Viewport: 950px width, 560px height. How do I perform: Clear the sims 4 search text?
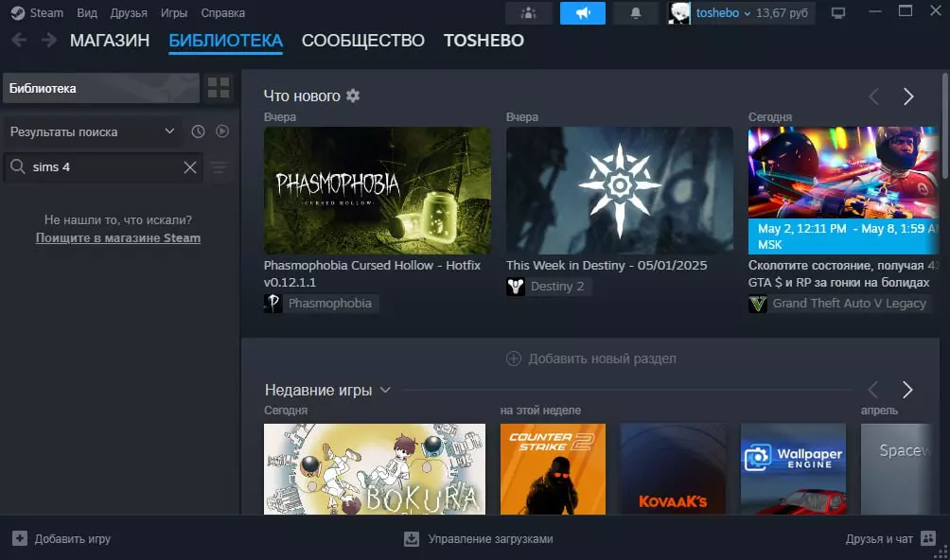(x=189, y=167)
